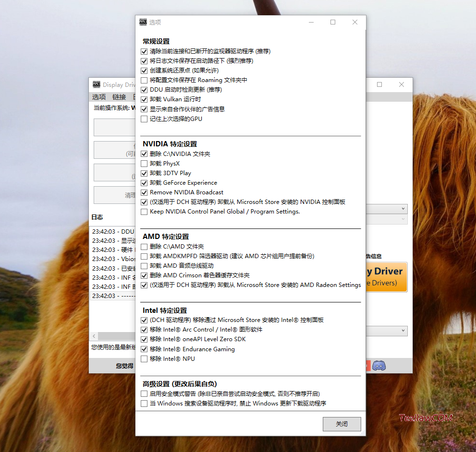Select log line 23:42:03 - 已安装
The height and width of the screenshot is (452, 476).
113,269
